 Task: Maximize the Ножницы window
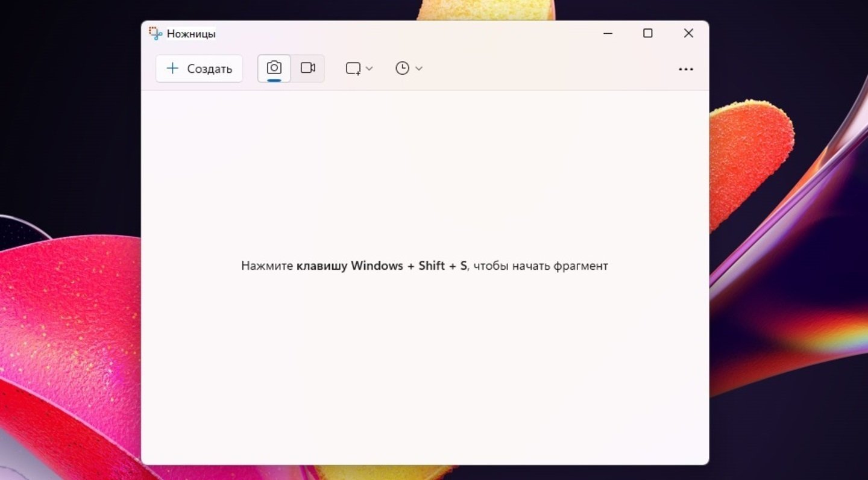coord(647,34)
